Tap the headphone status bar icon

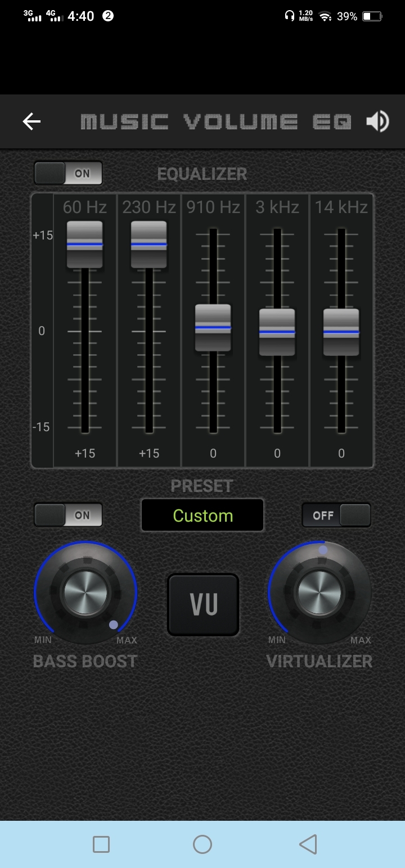(x=290, y=16)
